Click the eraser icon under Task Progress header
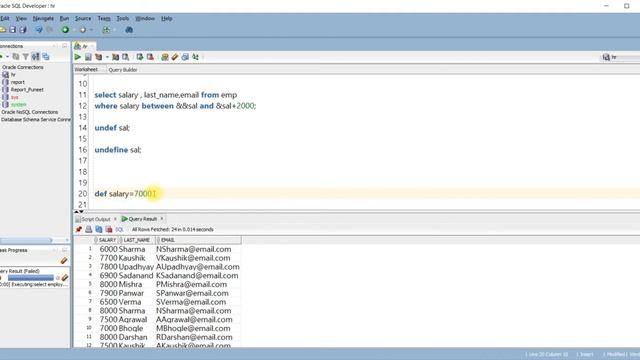 [x=64, y=261]
